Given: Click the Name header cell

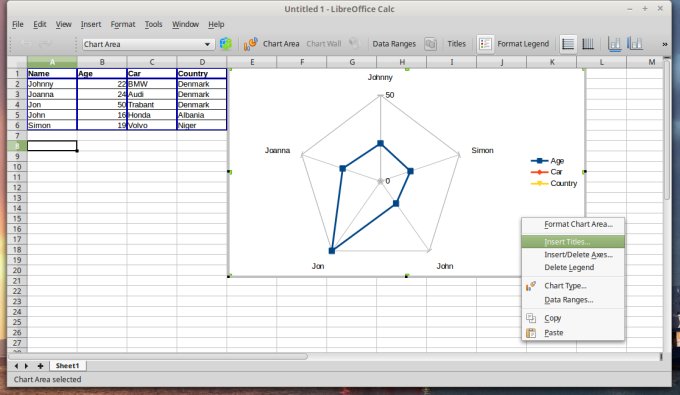Looking at the screenshot, I should pos(52,73).
